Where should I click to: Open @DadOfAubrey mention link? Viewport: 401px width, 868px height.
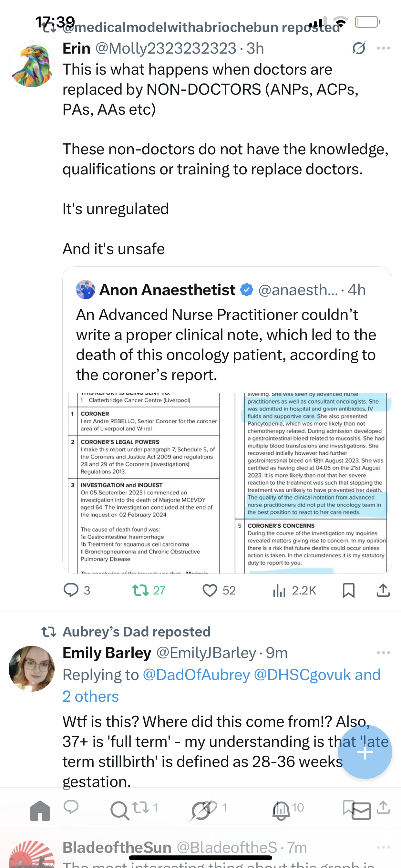tap(196, 675)
